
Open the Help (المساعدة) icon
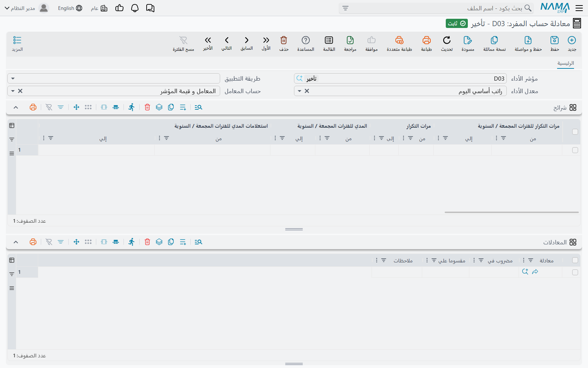coord(306,40)
